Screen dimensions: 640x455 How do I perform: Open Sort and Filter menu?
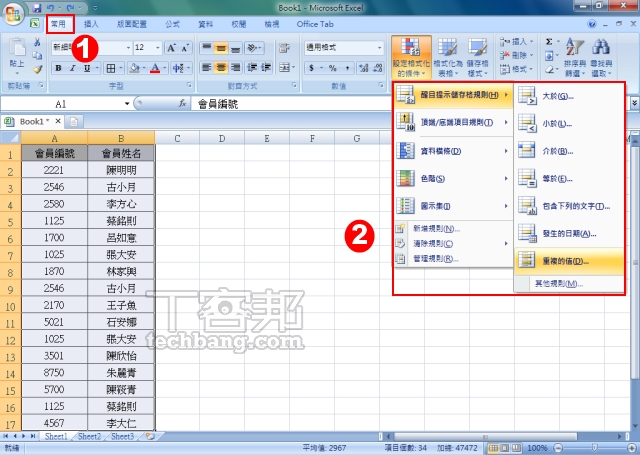pos(575,57)
